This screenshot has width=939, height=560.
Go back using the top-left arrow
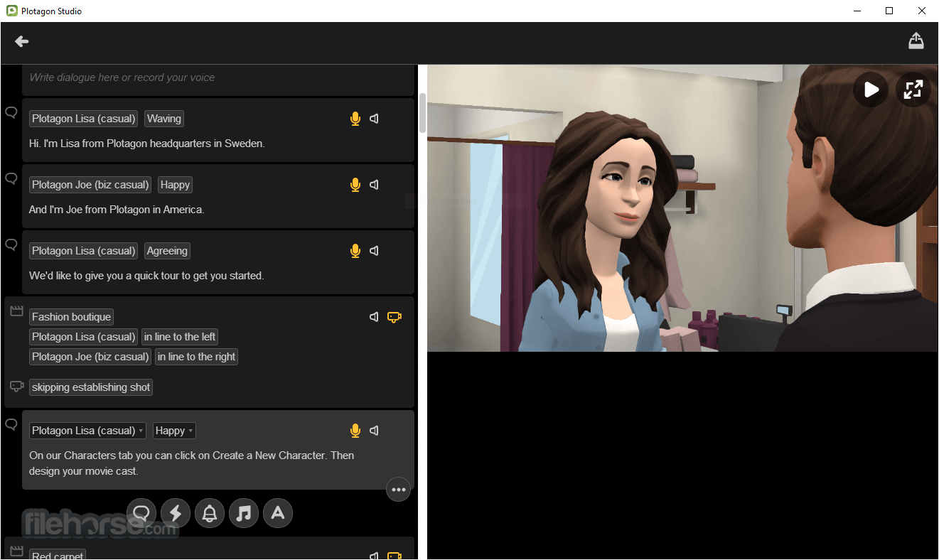tap(22, 42)
